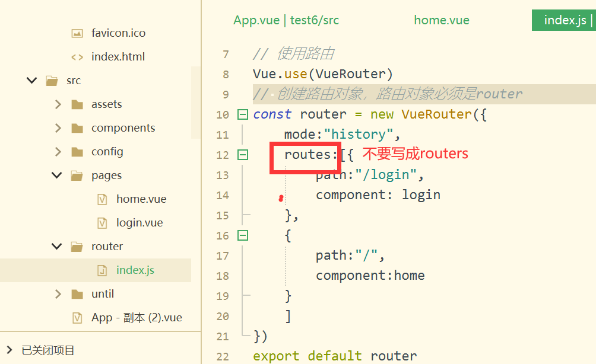596x364 pixels.
Task: Switch to the App.vue | test6/src tab
Action: click(286, 20)
